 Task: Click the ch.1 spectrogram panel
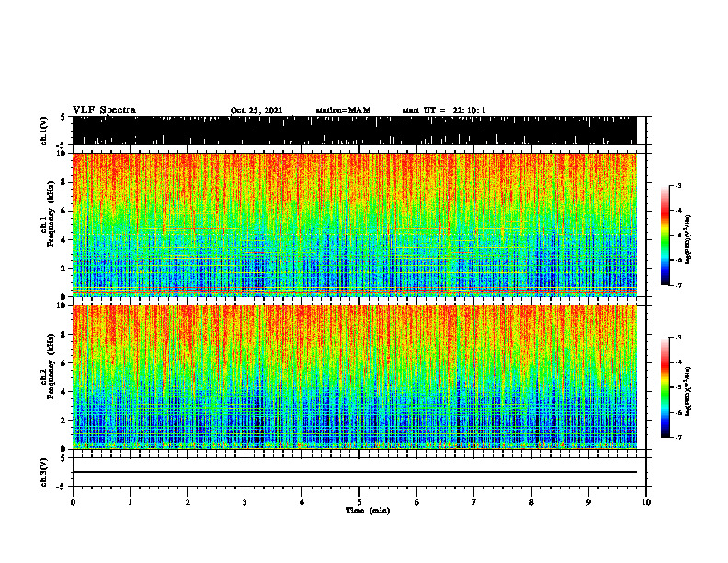[x=355, y=224]
